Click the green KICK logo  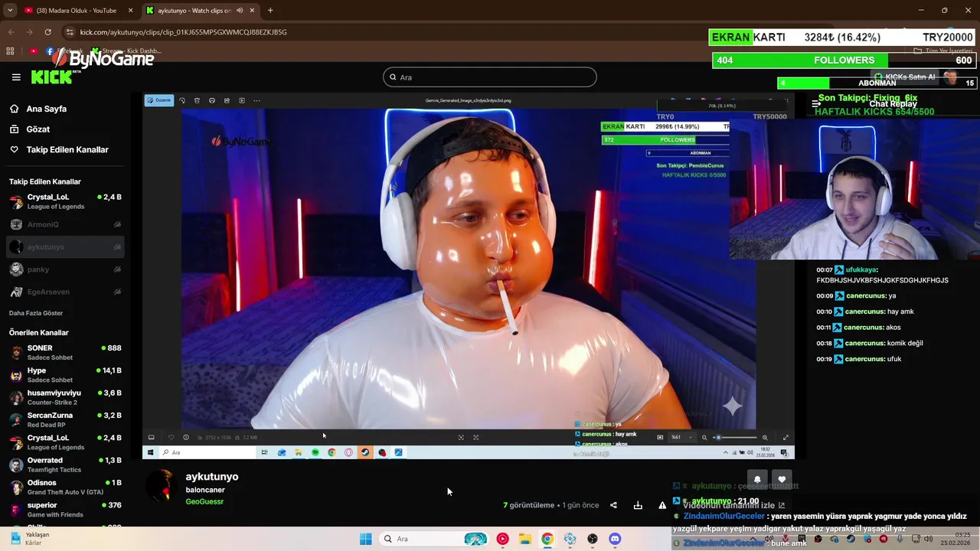[51, 77]
